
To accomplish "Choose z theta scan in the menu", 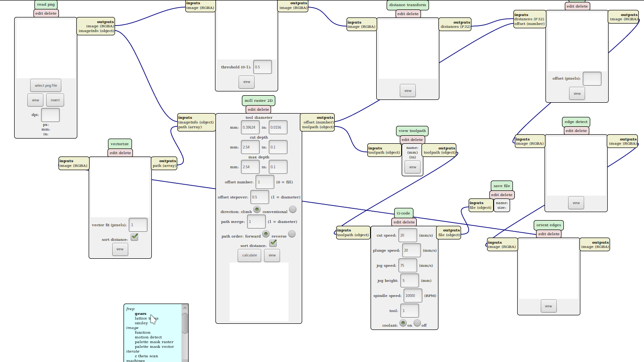I will tap(147, 356).
